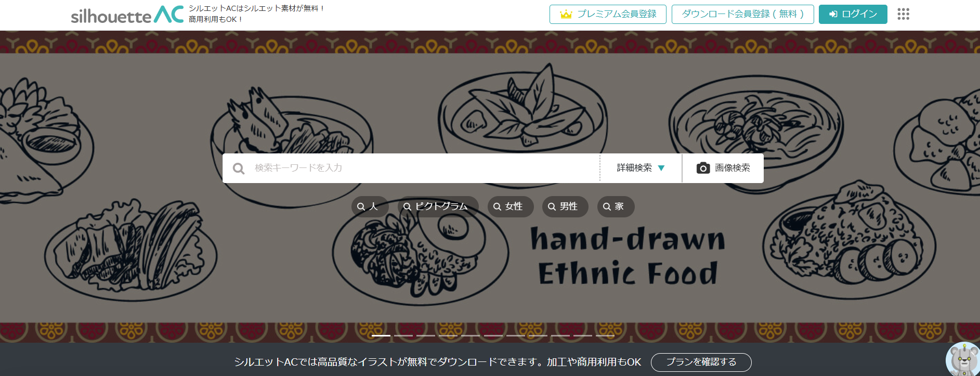This screenshot has height=376, width=980.
Task: Jump to the second carousel slide indicator
Action: [x=403, y=335]
